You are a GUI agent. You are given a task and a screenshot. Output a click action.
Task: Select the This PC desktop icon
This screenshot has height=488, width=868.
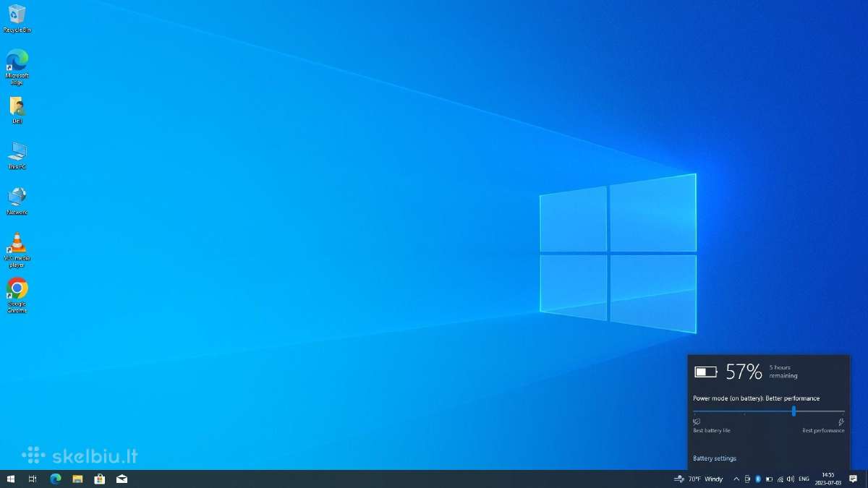coord(17,155)
